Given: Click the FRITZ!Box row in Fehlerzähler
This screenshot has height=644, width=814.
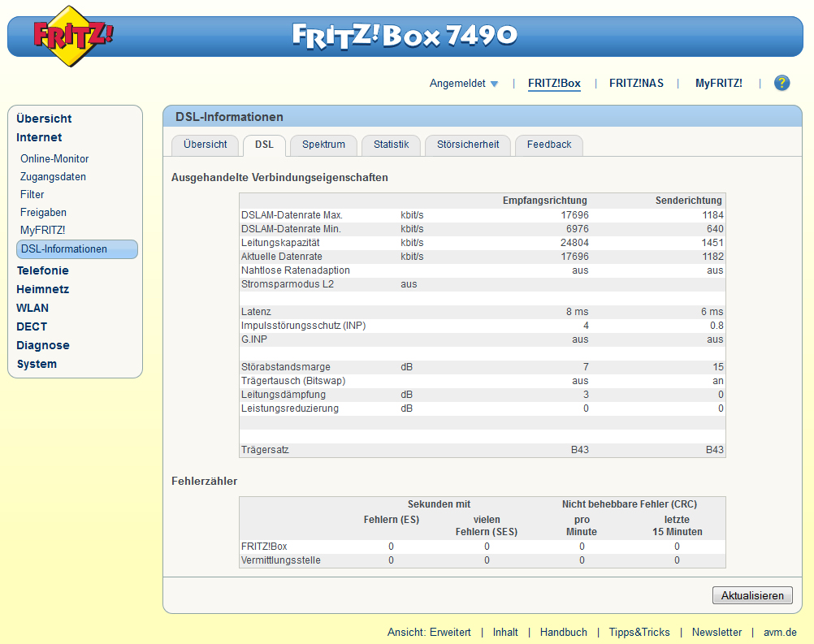Looking at the screenshot, I should 483,547.
